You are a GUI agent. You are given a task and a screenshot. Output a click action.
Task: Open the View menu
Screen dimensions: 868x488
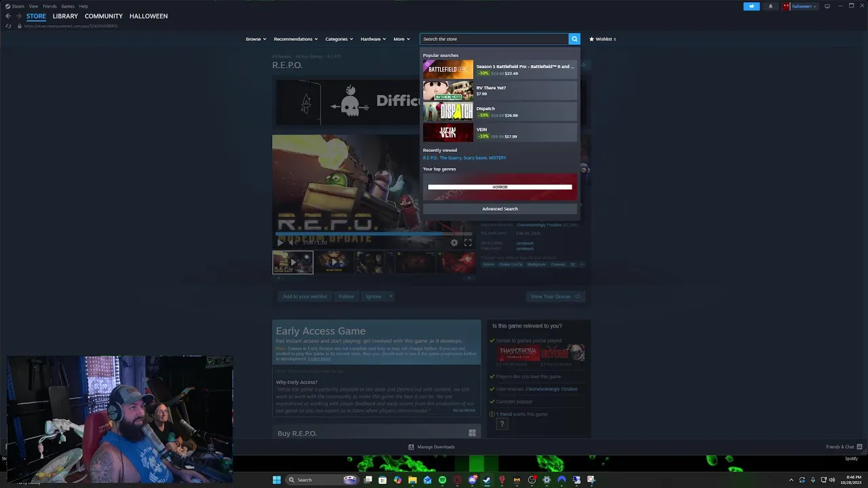pyautogui.click(x=33, y=6)
